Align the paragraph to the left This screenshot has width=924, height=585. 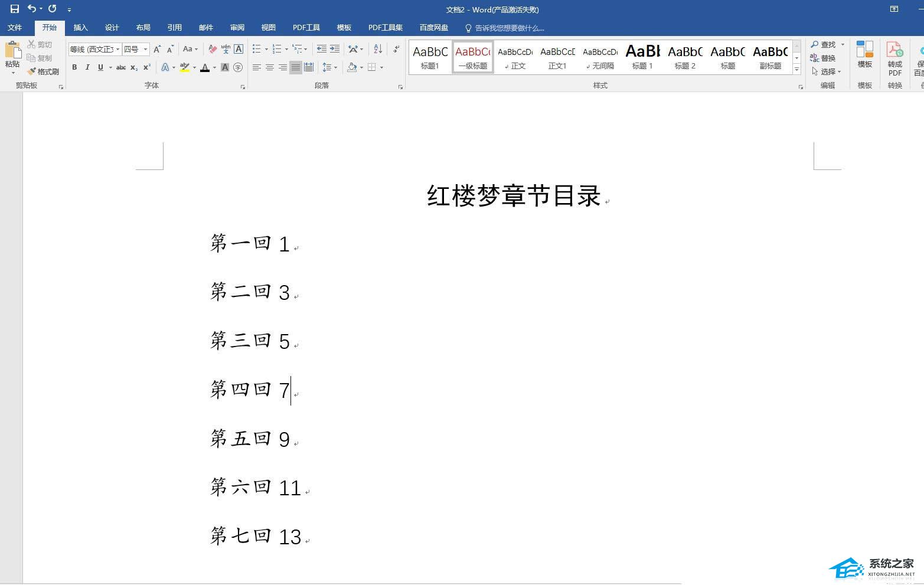[x=257, y=67]
